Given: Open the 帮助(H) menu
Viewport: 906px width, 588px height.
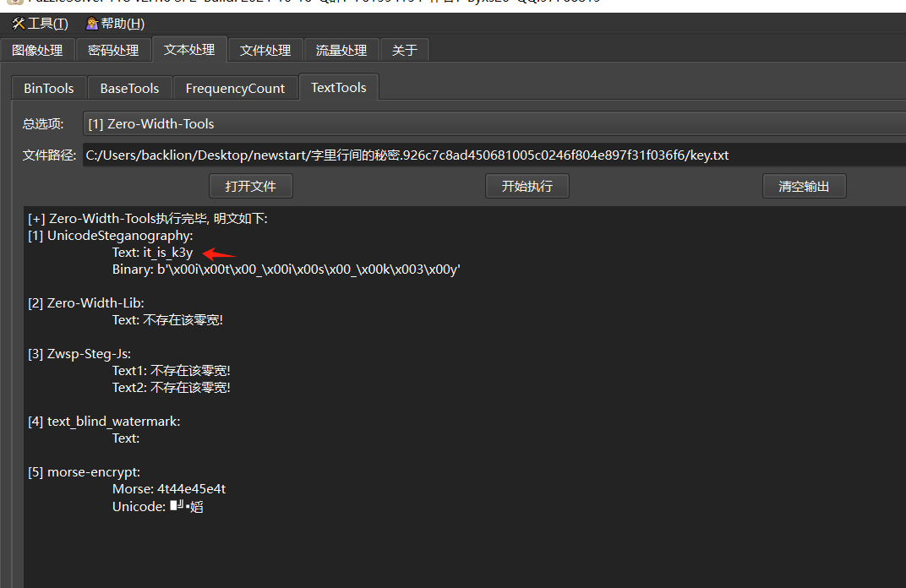Looking at the screenshot, I should [116, 23].
